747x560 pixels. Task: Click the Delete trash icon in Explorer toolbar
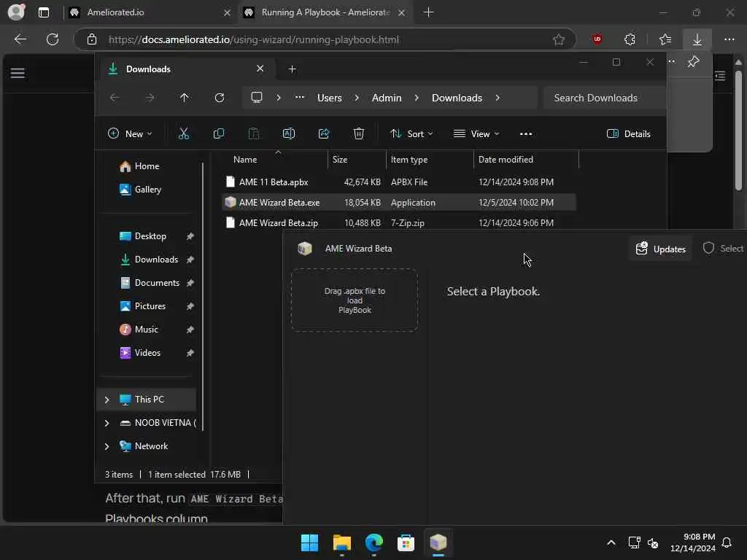[359, 134]
